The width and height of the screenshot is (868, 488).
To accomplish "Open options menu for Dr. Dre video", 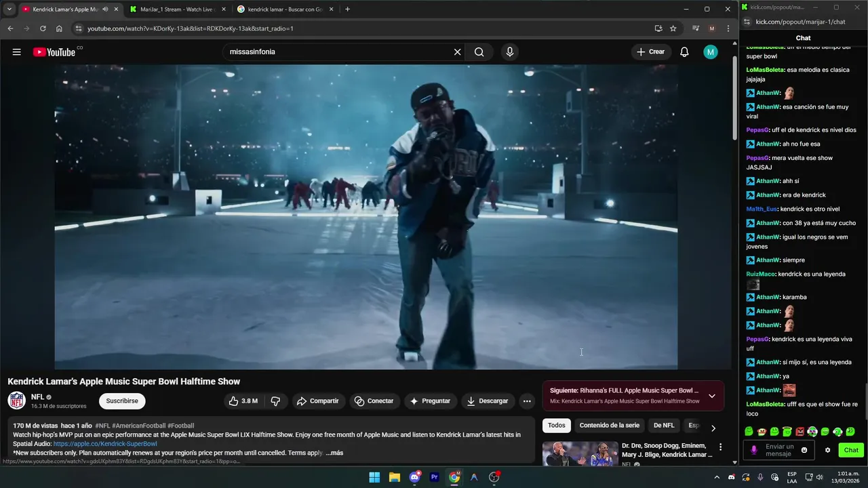I will tap(720, 447).
